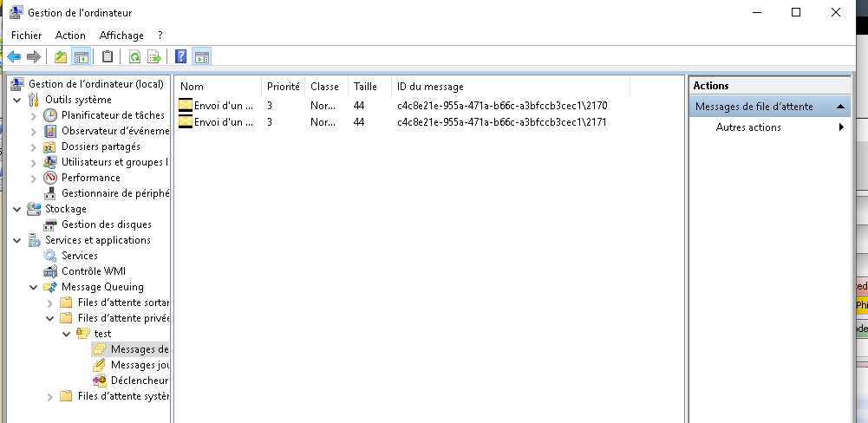868x423 pixels.
Task: Click the Back arrow toolbar icon
Action: (14, 57)
